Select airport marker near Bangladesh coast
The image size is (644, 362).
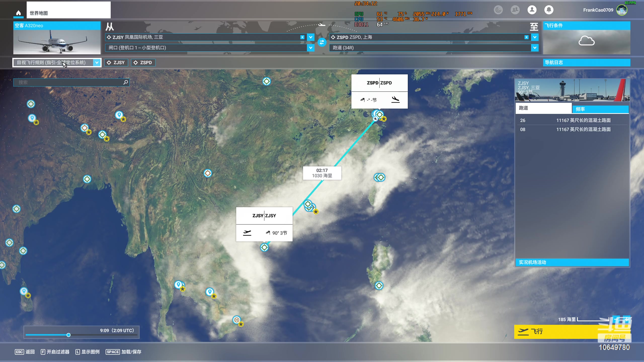(87, 179)
